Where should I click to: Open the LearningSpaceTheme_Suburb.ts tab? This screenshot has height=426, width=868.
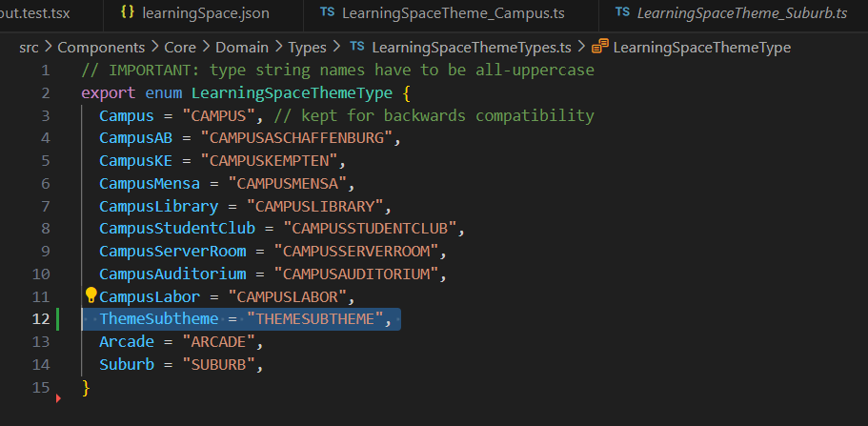pos(741,12)
